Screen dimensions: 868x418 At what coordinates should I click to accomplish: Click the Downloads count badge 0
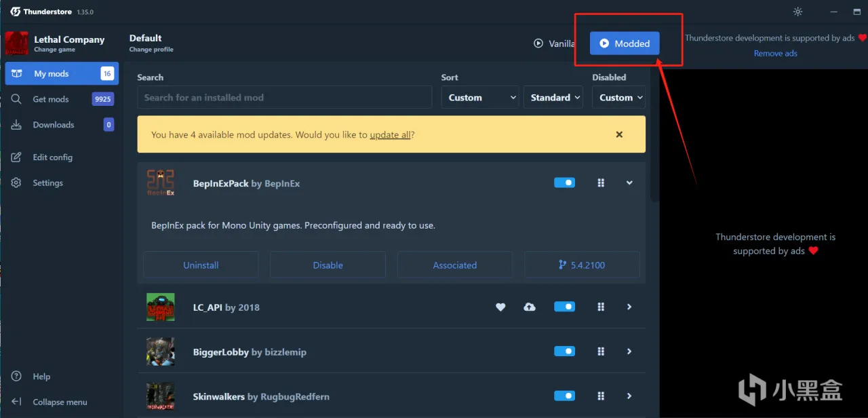coord(108,125)
